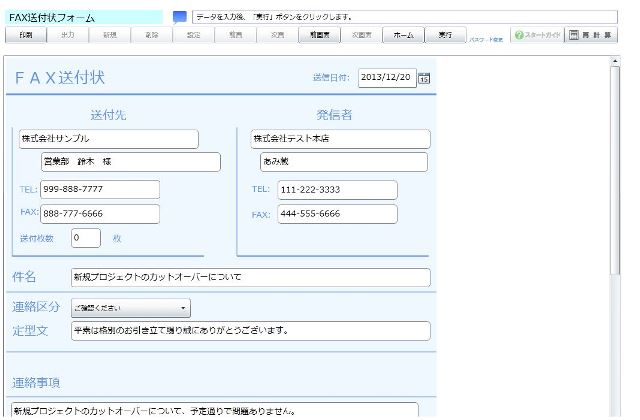Click the 件名 subject input field
Image resolution: width=640 pixels, height=420 pixels.
click(250, 277)
